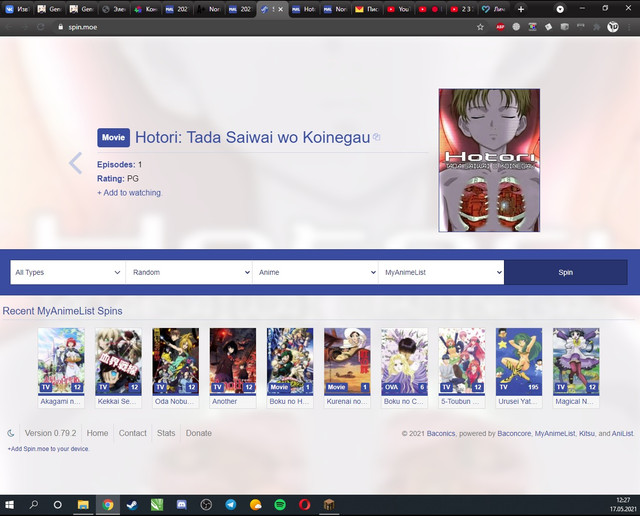This screenshot has height=516, width=640.
Task: Expand the All Types dropdown
Action: coord(68,272)
